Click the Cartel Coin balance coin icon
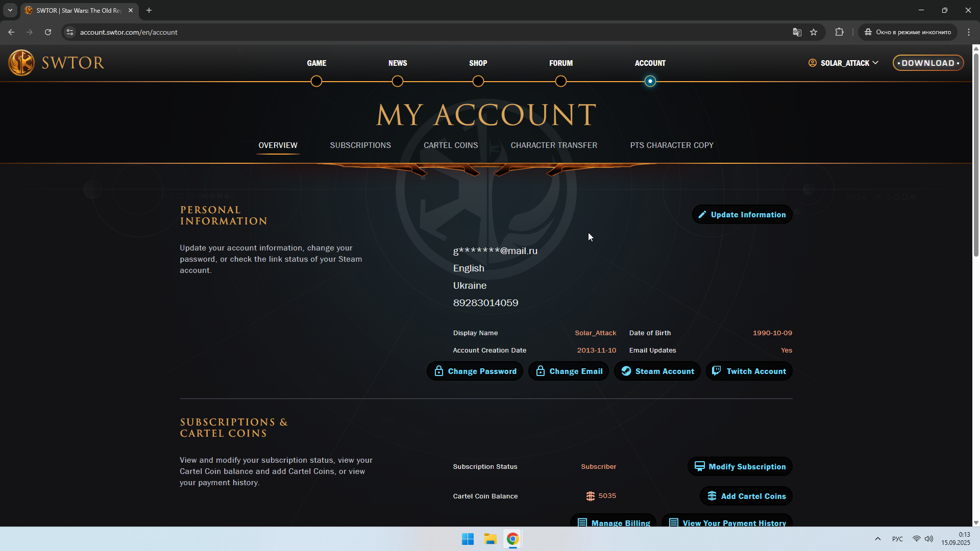Screen dimensions: 980x551 591,496
